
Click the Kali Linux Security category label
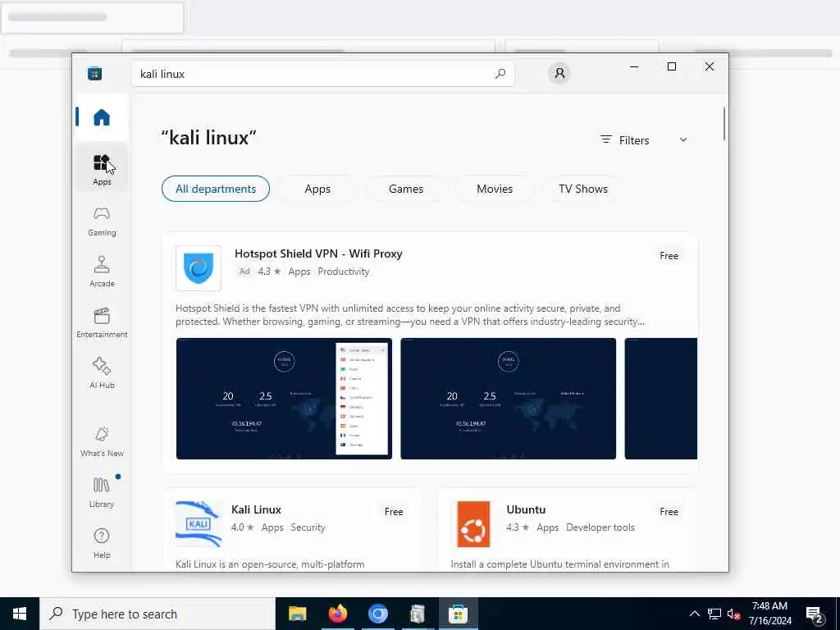[308, 527]
